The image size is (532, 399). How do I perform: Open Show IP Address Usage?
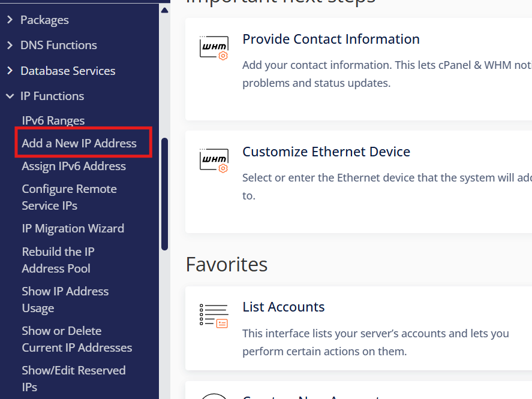click(65, 300)
